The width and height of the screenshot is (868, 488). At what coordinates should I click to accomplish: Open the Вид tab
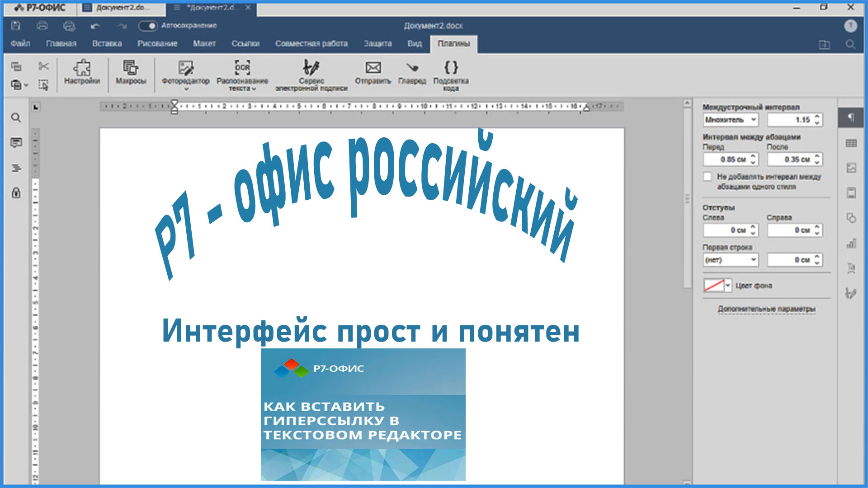point(415,43)
